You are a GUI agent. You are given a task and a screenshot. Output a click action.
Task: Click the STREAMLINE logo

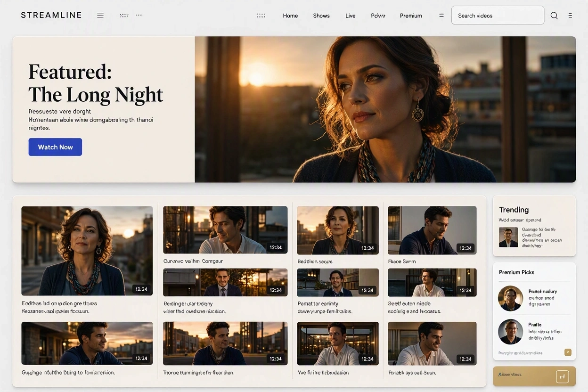click(51, 15)
